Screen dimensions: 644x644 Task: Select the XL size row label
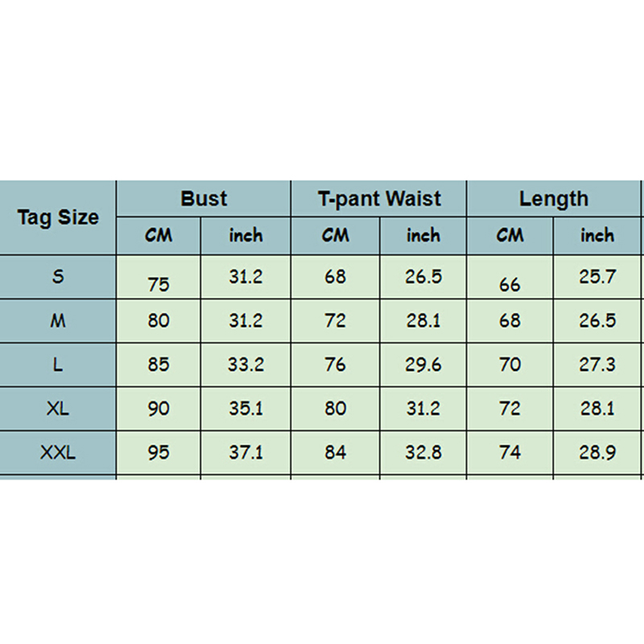click(58, 408)
